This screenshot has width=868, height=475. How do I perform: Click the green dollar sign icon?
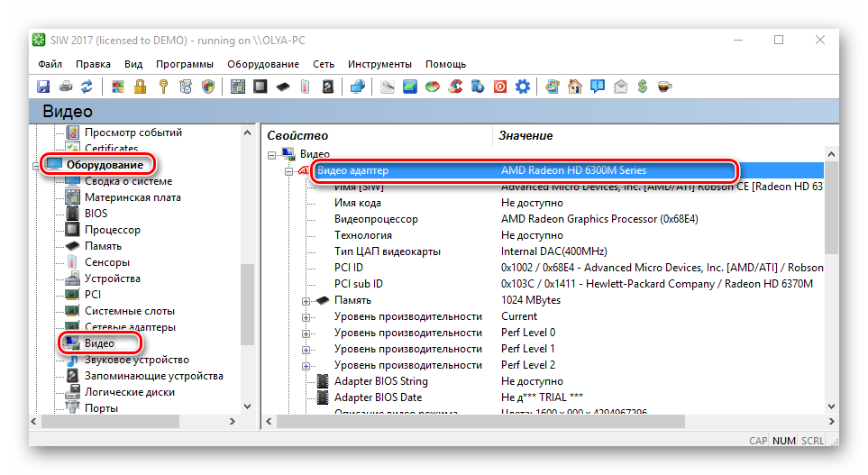point(643,87)
